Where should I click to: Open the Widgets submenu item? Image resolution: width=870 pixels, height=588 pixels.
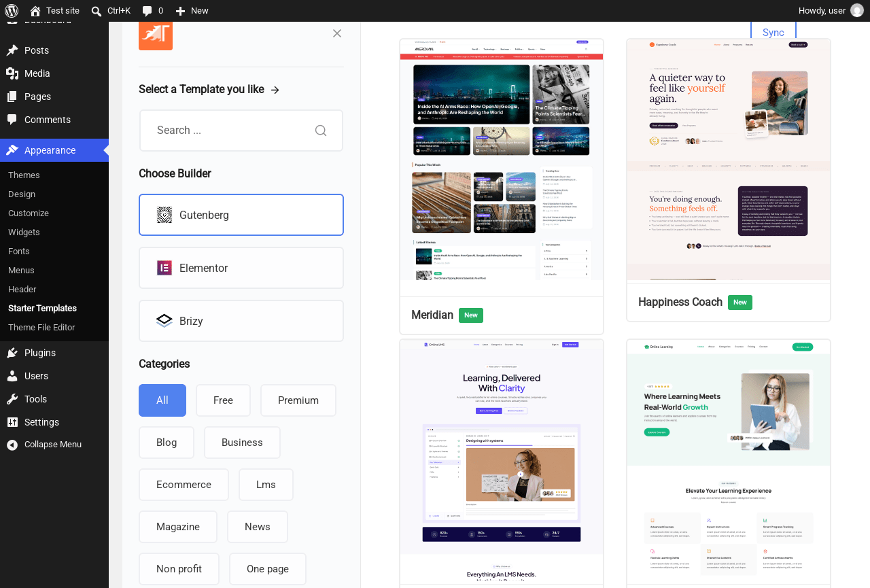point(24,232)
